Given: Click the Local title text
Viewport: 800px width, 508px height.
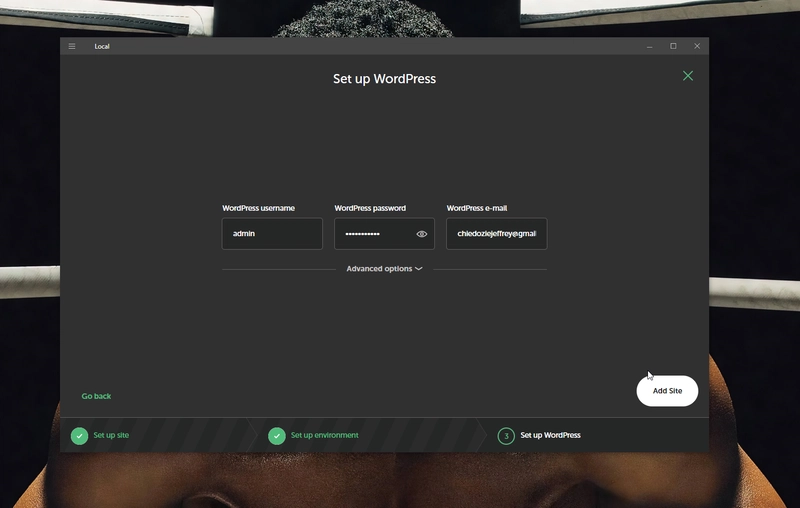Looking at the screenshot, I should 102,46.
